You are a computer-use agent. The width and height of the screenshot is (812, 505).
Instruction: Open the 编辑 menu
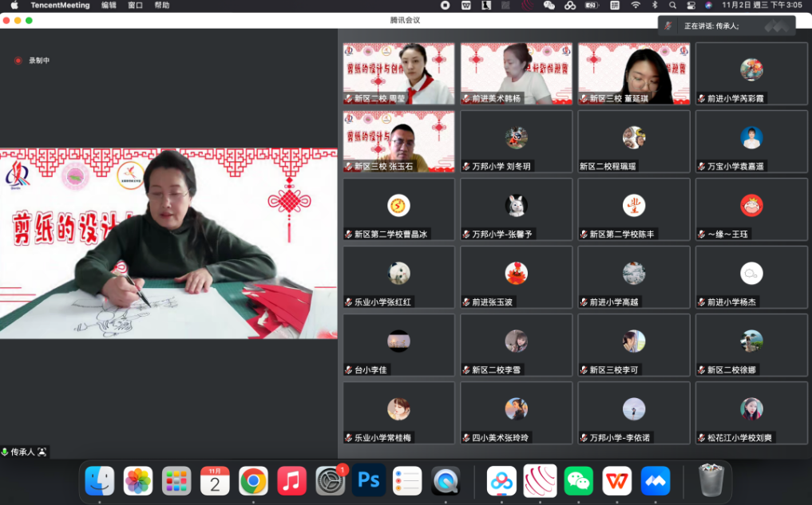point(109,6)
